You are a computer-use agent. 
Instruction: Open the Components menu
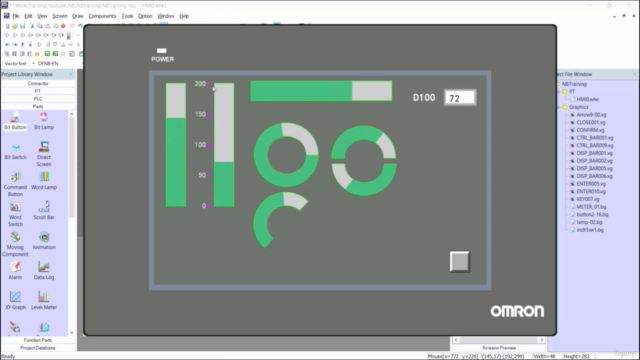102,16
